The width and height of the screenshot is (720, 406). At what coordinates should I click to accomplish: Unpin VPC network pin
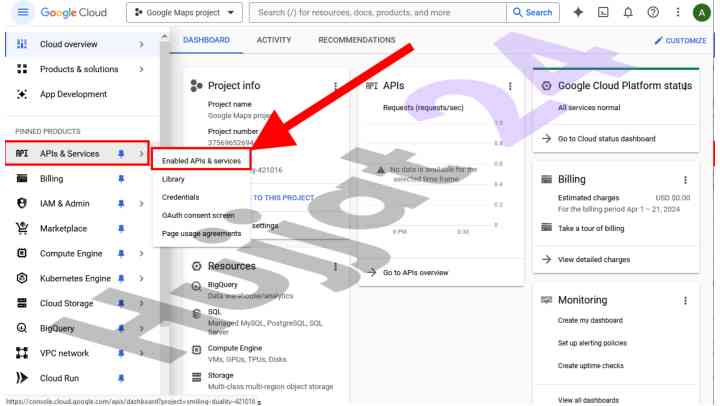click(121, 353)
